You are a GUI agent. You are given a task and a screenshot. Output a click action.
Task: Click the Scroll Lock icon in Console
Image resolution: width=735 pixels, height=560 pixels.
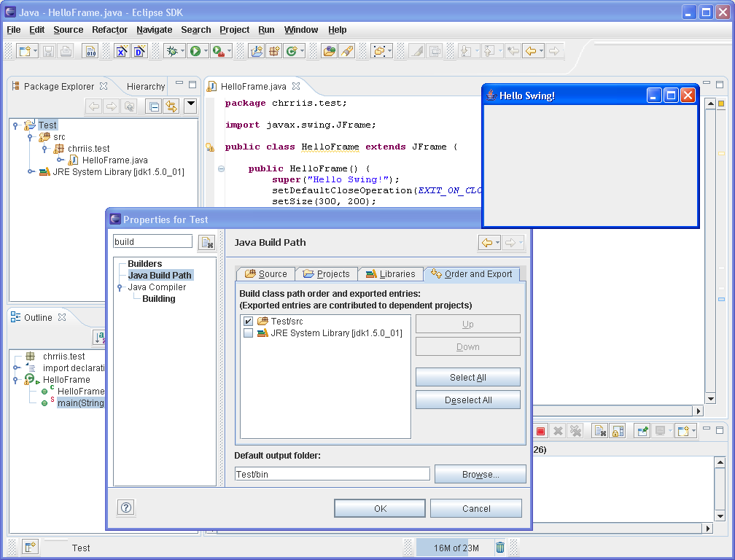pos(618,431)
